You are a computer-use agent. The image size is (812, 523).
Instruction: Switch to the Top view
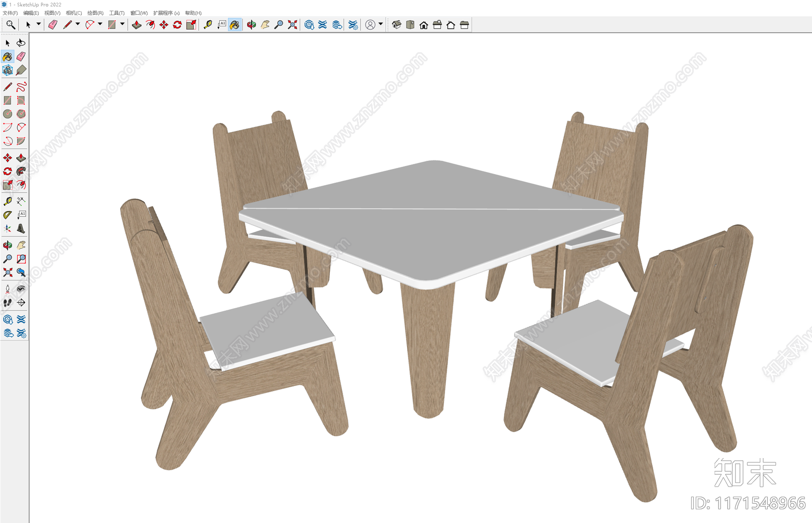point(410,25)
